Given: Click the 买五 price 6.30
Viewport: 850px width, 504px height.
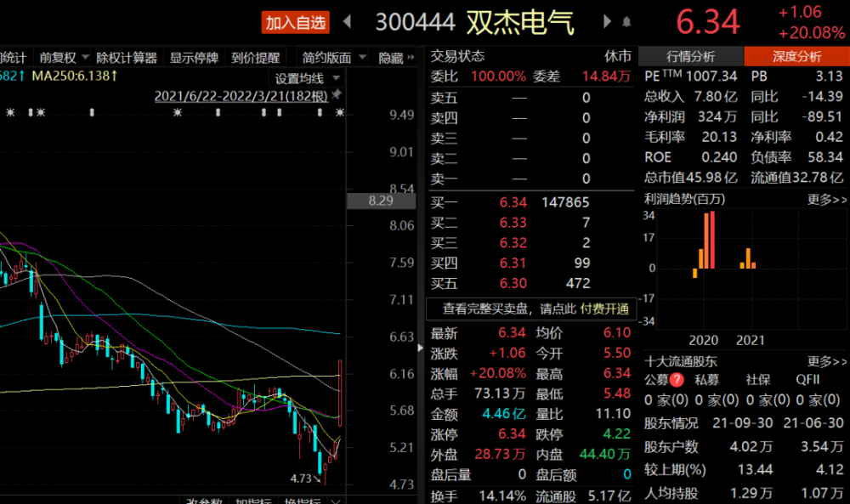Looking at the screenshot, I should [x=513, y=283].
